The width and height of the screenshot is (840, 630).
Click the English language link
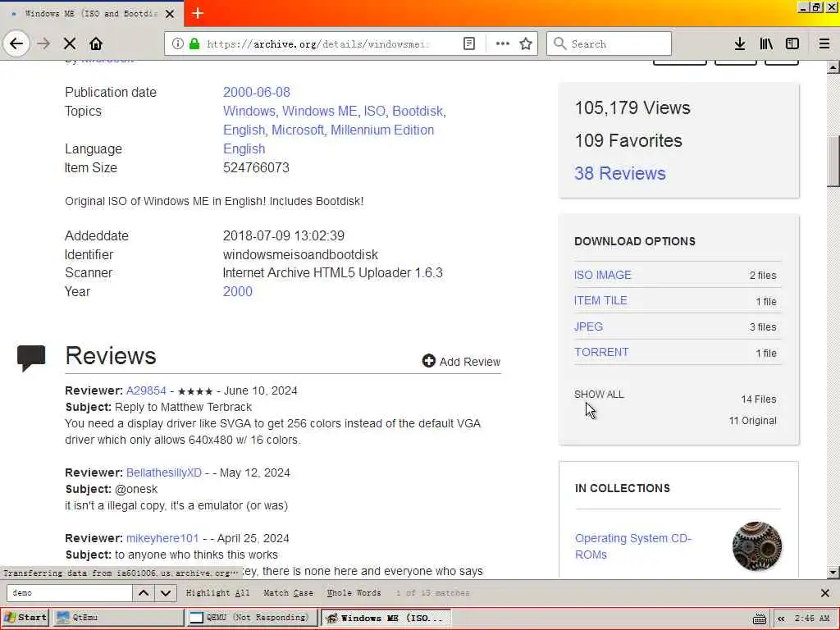(x=244, y=149)
